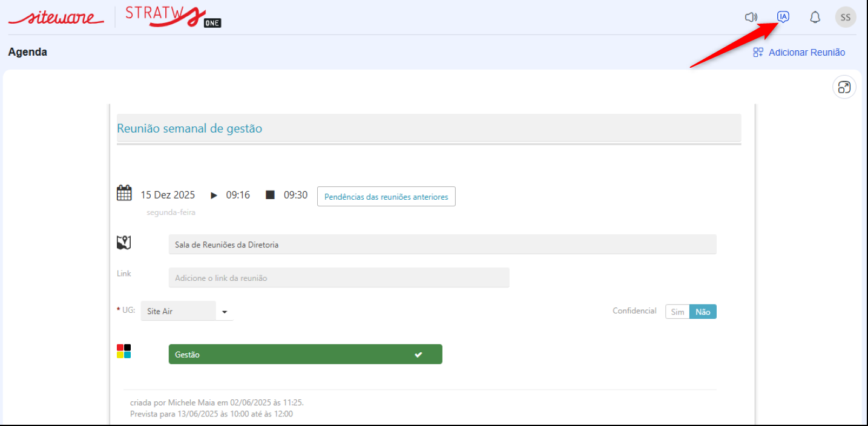Click the four-color category squares icon
Screen dimensions: 868x426
tap(123, 352)
